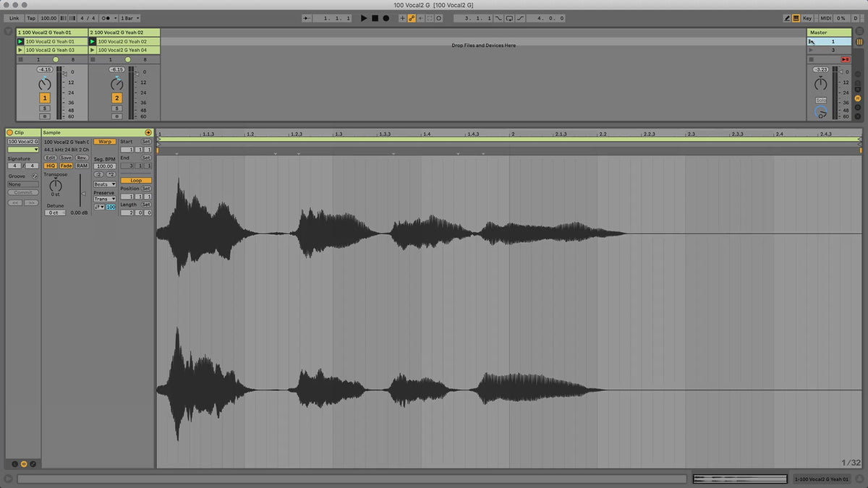
Task: Open the Key map mode
Action: (807, 18)
